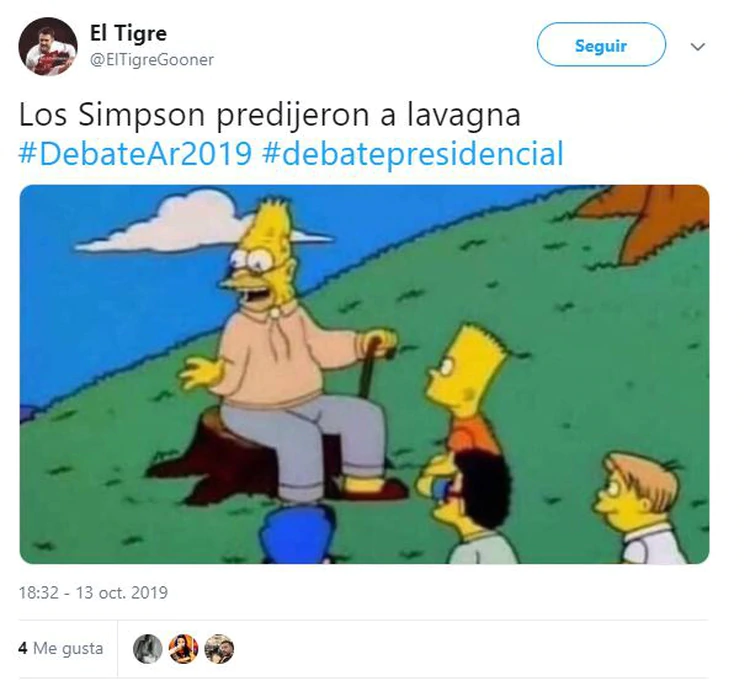This screenshot has width=750, height=686.
Task: Follow the account with Seguir button
Action: click(601, 44)
